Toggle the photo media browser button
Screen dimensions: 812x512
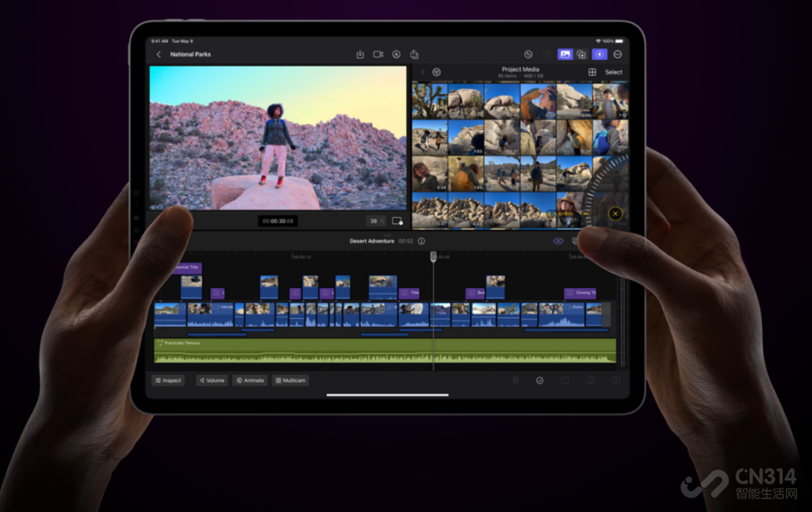(564, 54)
